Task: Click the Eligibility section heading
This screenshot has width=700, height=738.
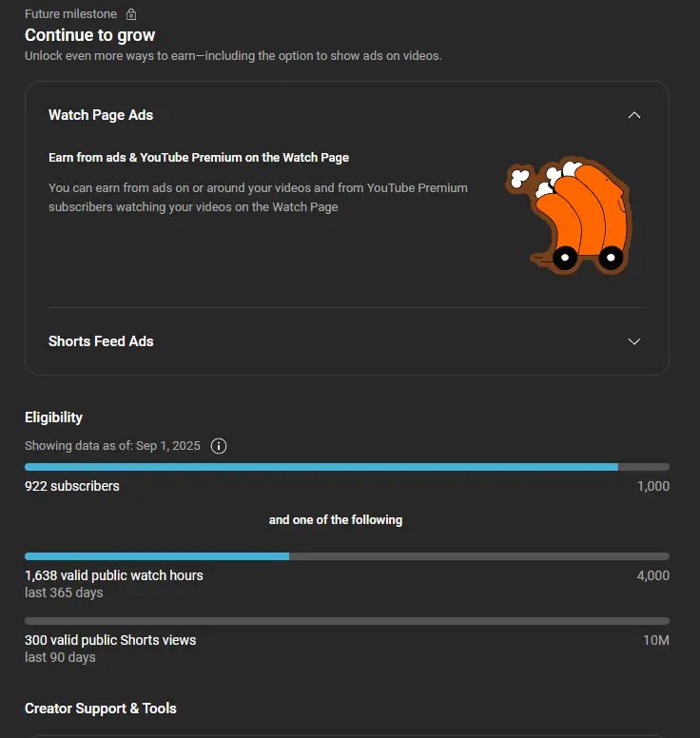Action: coord(53,418)
